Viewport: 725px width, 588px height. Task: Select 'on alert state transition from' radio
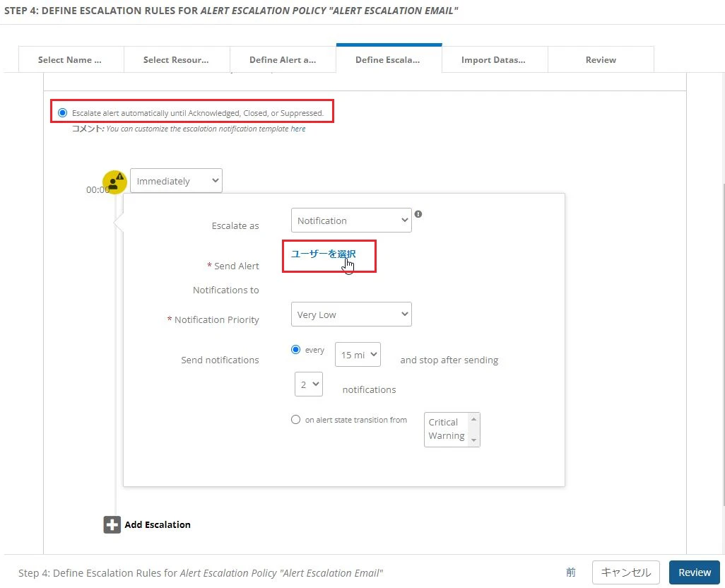tap(295, 420)
